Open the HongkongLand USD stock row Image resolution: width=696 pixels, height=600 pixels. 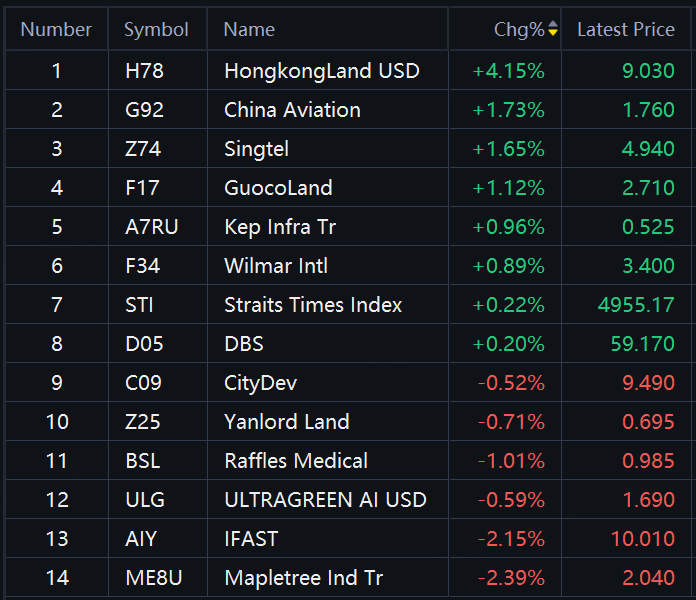point(321,71)
